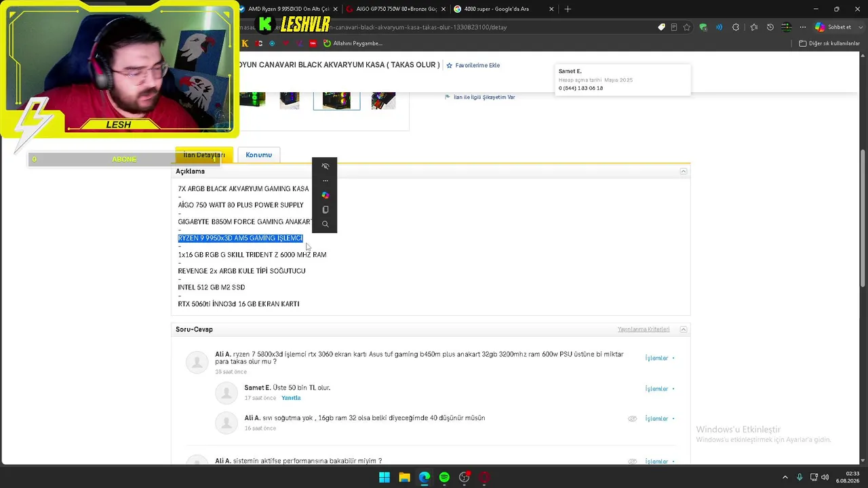Viewport: 868px width, 488px height.
Task: Copy the selected text from mini menu
Action: [x=325, y=209]
